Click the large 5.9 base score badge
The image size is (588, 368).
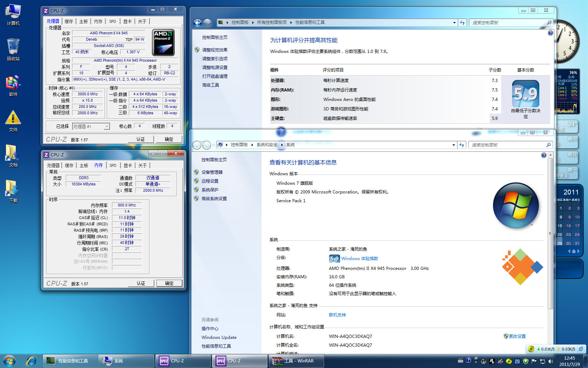[x=525, y=94]
